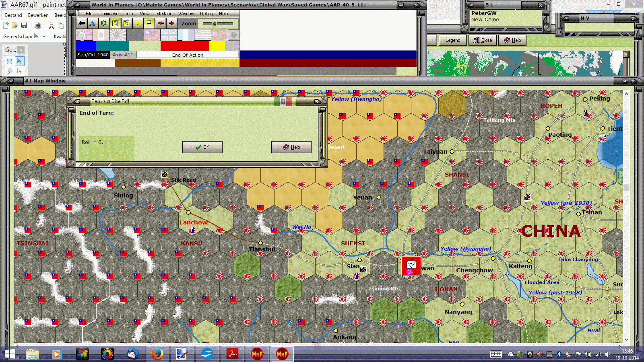Click the blue letter A toolbar icon

93,23
